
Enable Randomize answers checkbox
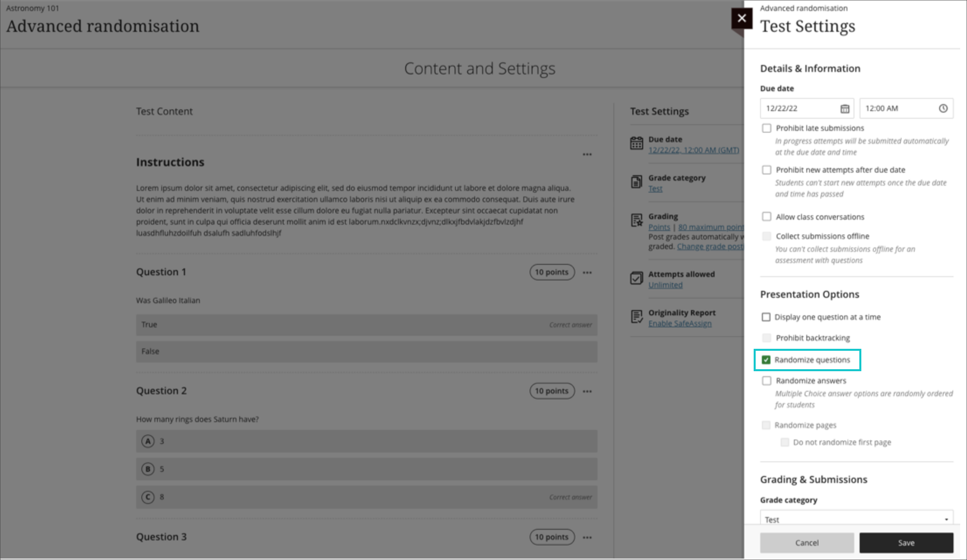tap(766, 381)
